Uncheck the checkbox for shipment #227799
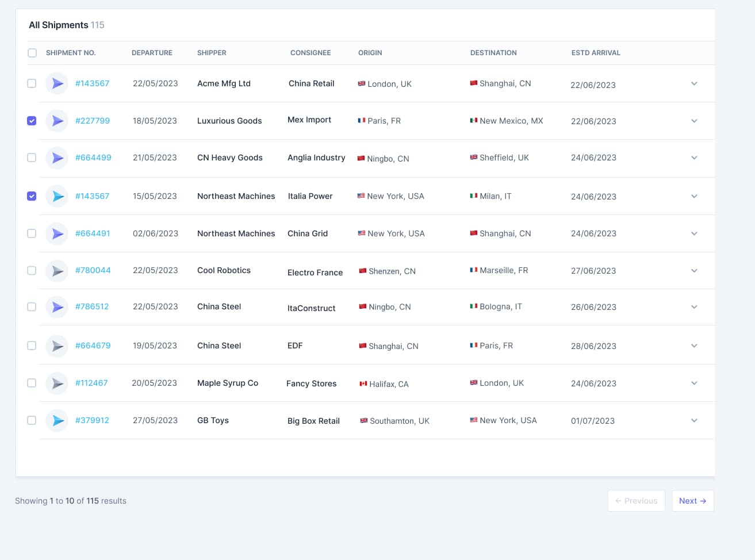 (32, 121)
